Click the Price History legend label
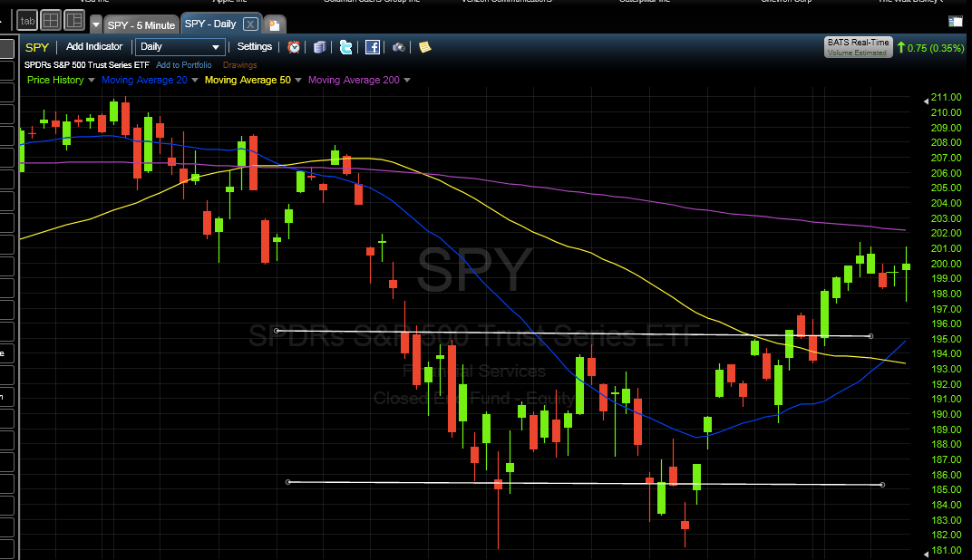This screenshot has width=972, height=560. tap(55, 80)
